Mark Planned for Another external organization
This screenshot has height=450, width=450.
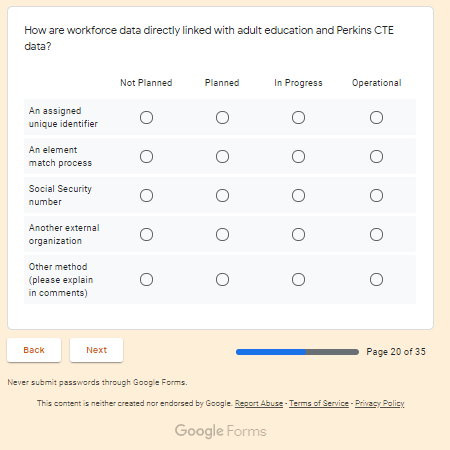pos(222,234)
